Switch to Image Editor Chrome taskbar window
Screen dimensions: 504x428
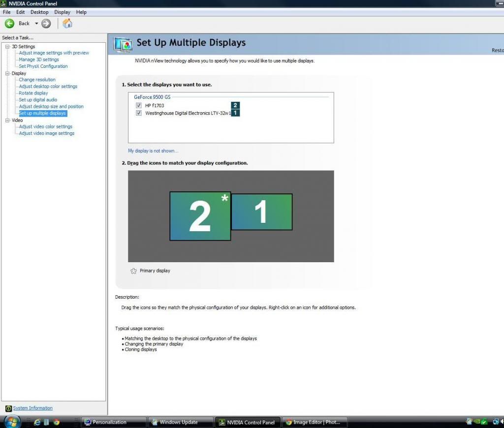pyautogui.click(x=315, y=422)
